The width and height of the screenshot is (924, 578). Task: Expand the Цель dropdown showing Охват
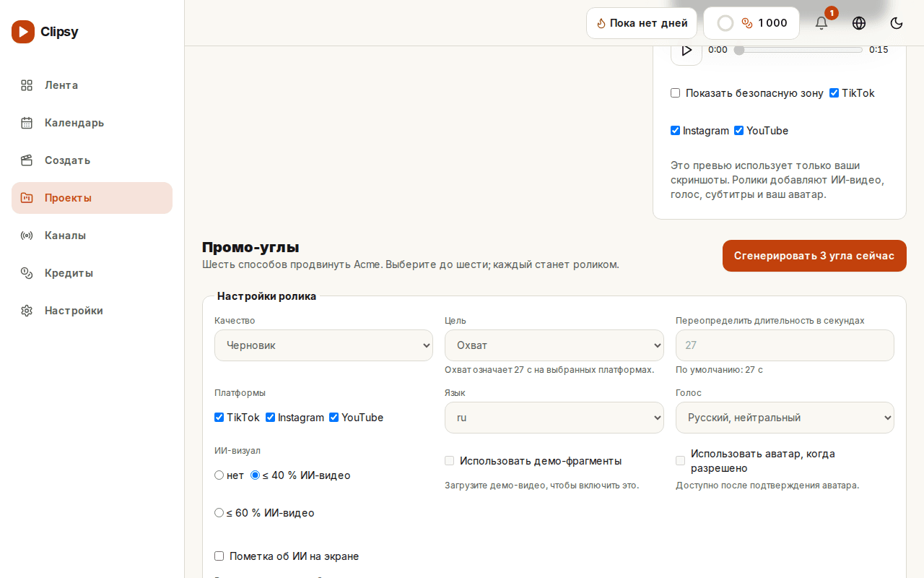[554, 345]
